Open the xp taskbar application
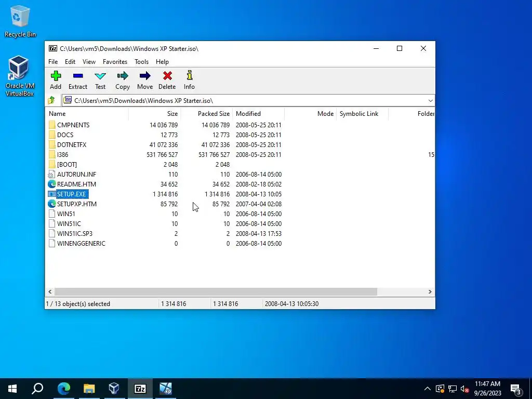532x399 pixels. point(166,389)
